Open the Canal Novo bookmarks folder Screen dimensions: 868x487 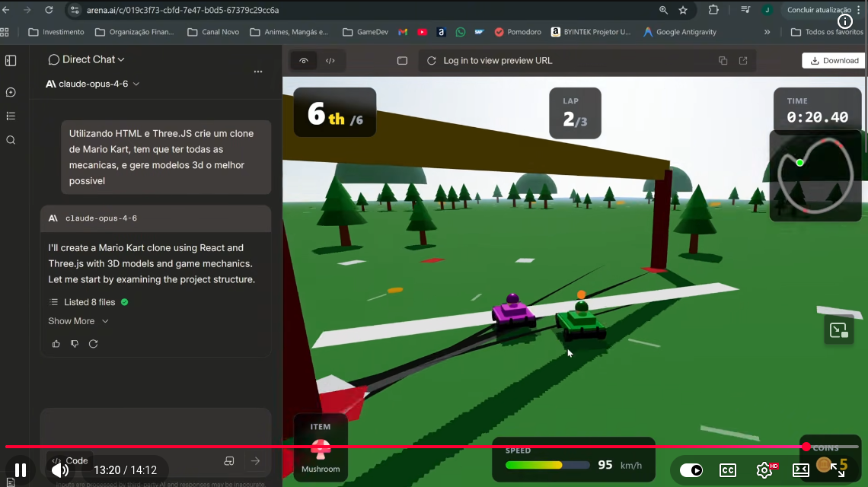[213, 32]
